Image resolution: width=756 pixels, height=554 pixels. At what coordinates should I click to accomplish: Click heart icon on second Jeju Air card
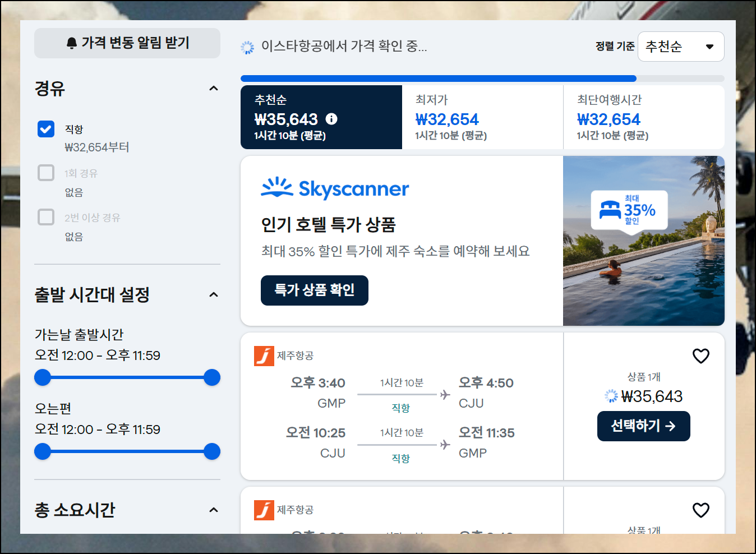701,510
